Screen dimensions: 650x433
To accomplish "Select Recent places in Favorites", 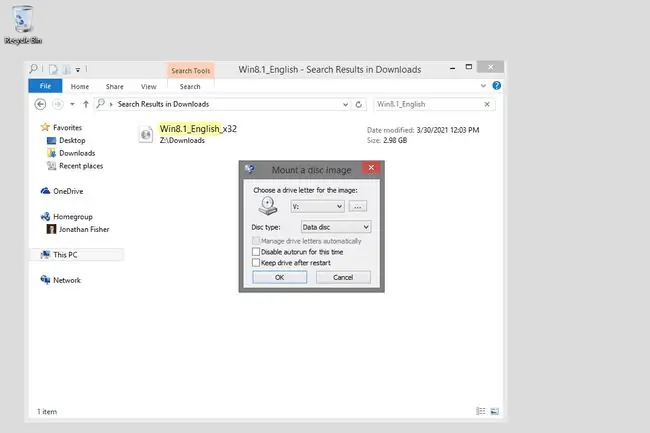I will [81, 166].
